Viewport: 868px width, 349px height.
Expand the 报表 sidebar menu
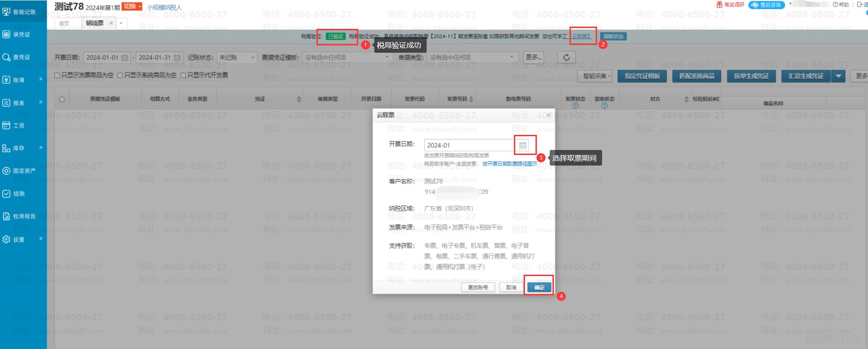point(23,103)
